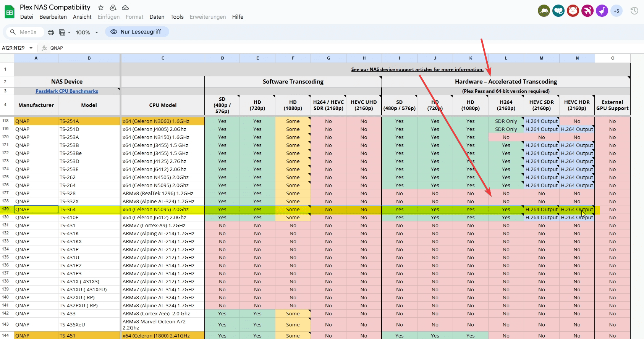Viewport: 644px width, 339px height.
Task: Click ARMv8 (Cortex A55) 2.0 Ghz cell
Action: [x=163, y=314]
